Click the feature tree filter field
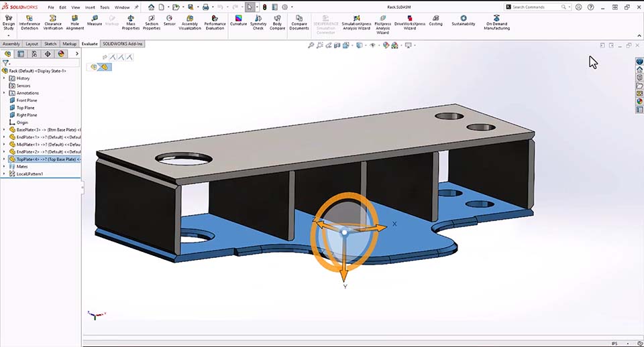 coord(44,63)
